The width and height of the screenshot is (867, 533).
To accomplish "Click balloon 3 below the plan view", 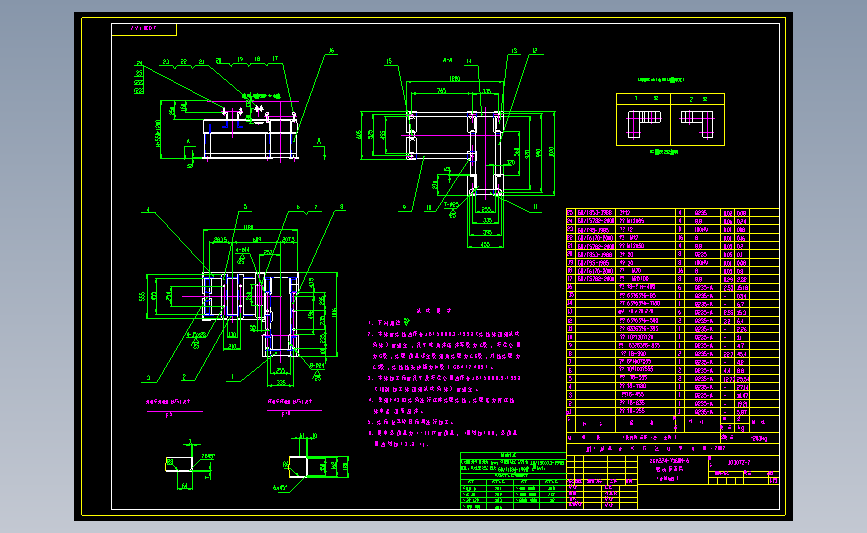I will point(148,378).
